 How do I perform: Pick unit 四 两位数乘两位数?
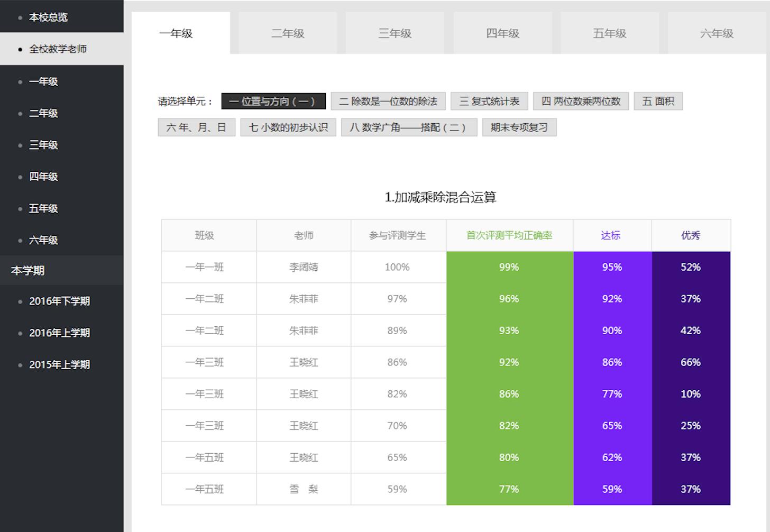click(581, 101)
